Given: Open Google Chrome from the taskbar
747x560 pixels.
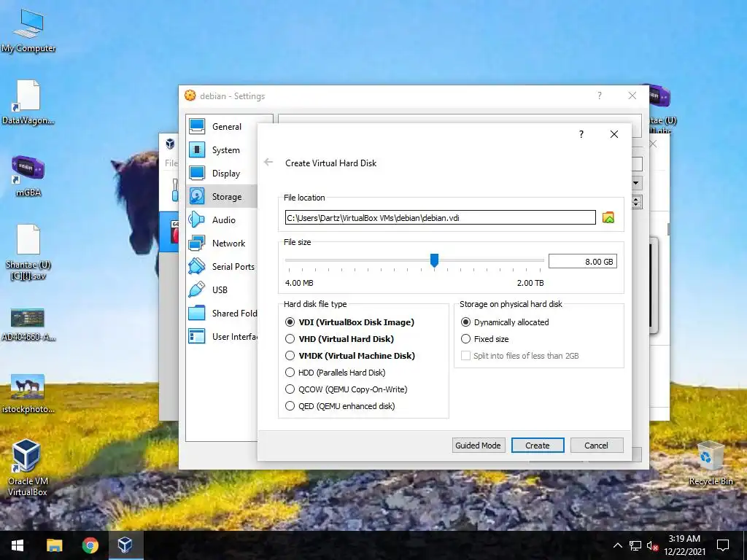Looking at the screenshot, I should coord(90,545).
